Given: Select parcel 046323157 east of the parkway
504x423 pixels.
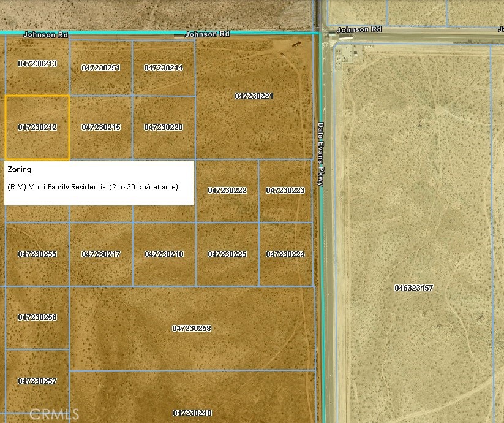Looking at the screenshot, I should click(x=414, y=288).
